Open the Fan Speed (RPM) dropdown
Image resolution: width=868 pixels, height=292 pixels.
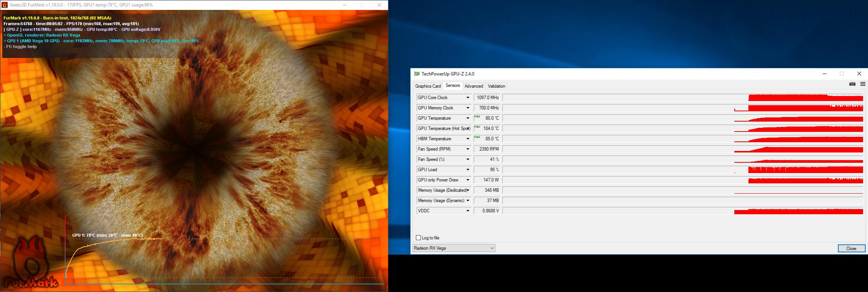(468, 149)
